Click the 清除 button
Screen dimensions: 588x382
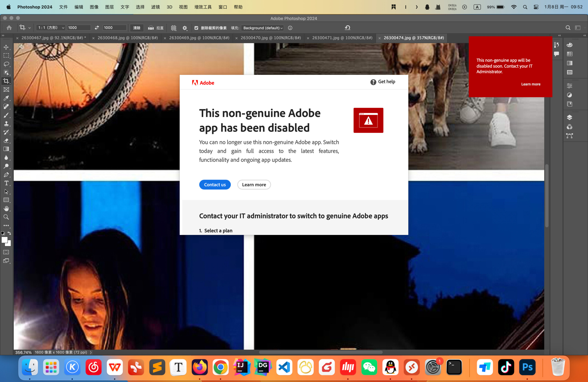pos(137,28)
